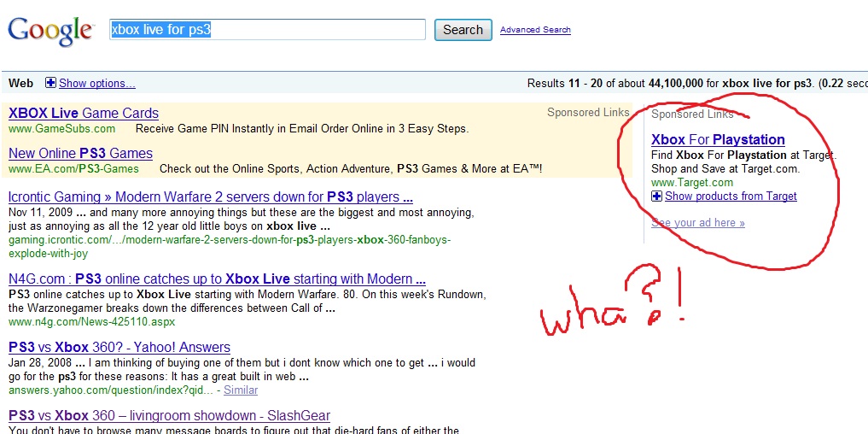Open Show options link
Viewport: 868px width, 434px height.
point(97,83)
